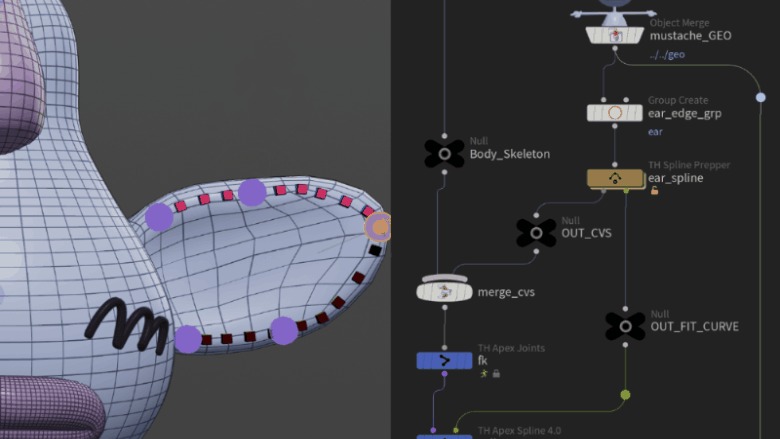Click the gray lock icon under fk
Screen dimensions: 780x439
pos(496,373)
